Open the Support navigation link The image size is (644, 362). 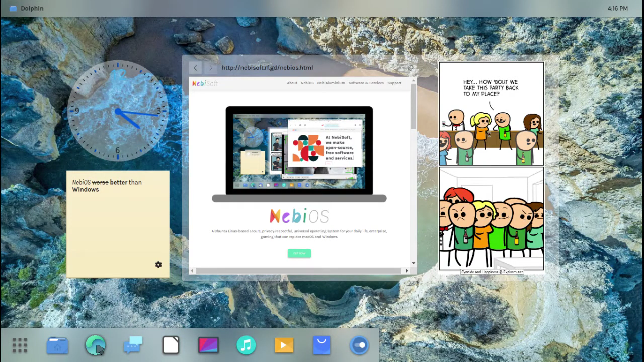pos(394,83)
